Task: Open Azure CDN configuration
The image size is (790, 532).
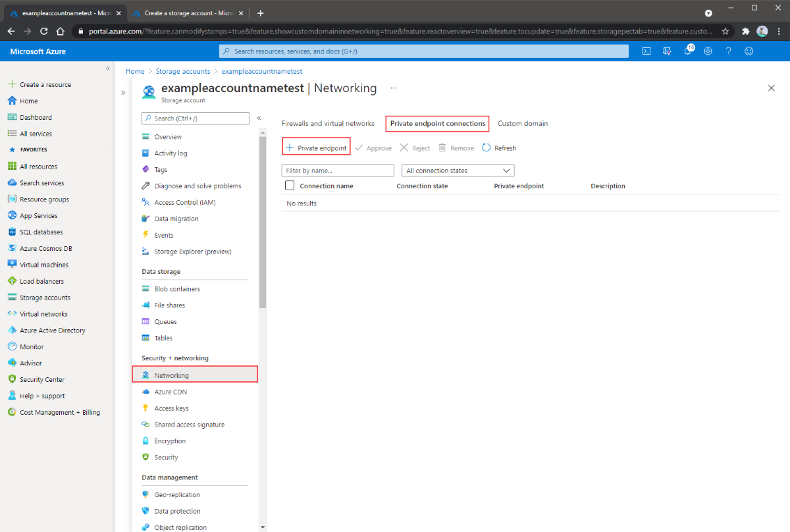Action: pos(170,392)
